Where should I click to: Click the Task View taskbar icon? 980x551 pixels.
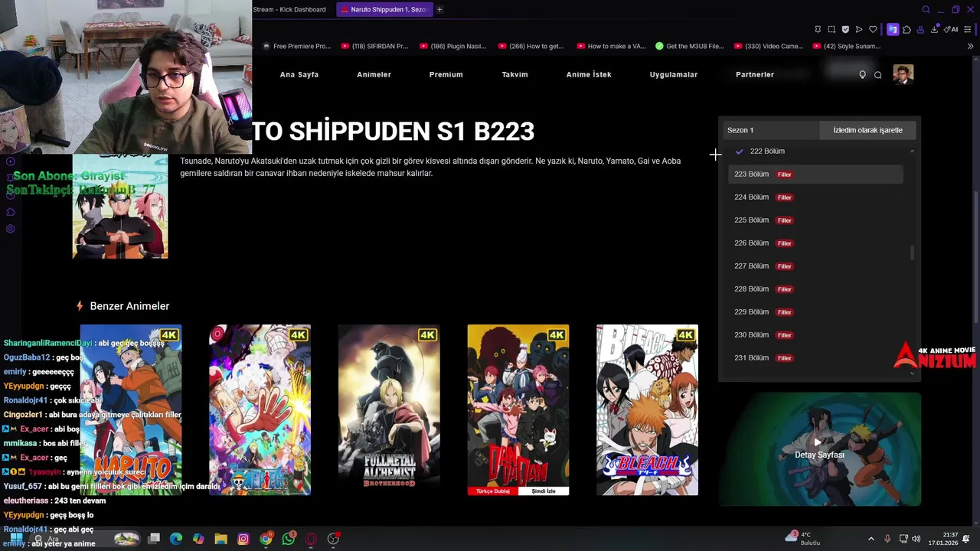pos(154,539)
